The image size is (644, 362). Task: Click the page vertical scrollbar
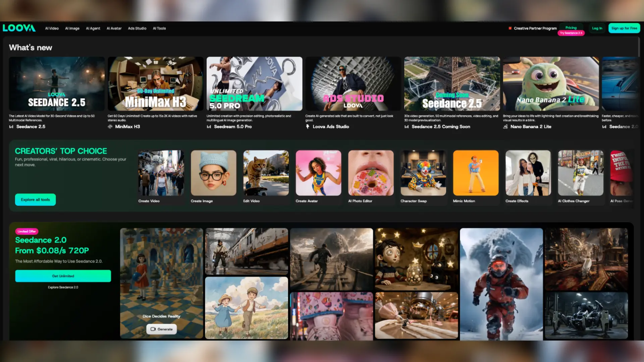point(639,47)
